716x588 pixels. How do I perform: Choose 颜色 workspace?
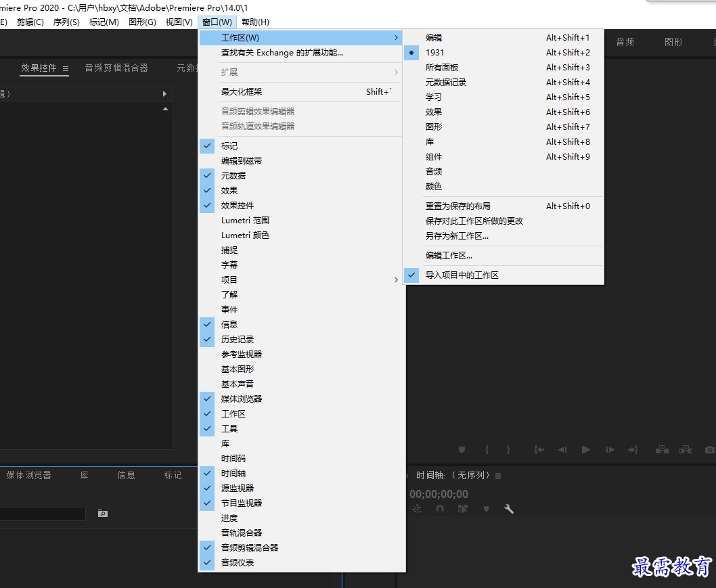504,186
